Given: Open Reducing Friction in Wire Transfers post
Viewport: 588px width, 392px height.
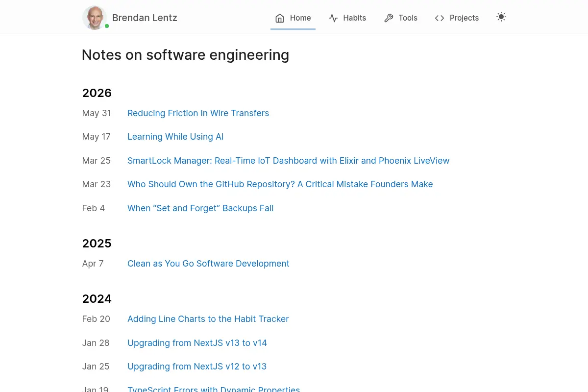Looking at the screenshot, I should click(198, 113).
